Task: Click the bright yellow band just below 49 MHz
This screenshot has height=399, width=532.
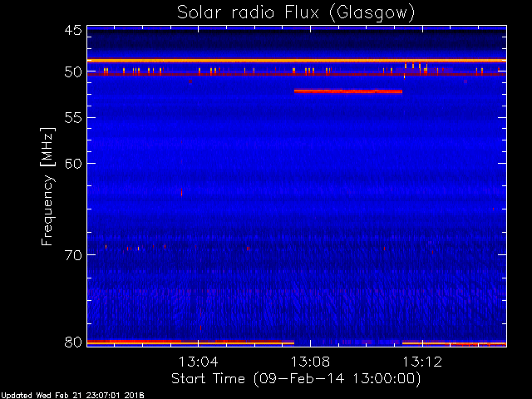Action: (x=297, y=61)
